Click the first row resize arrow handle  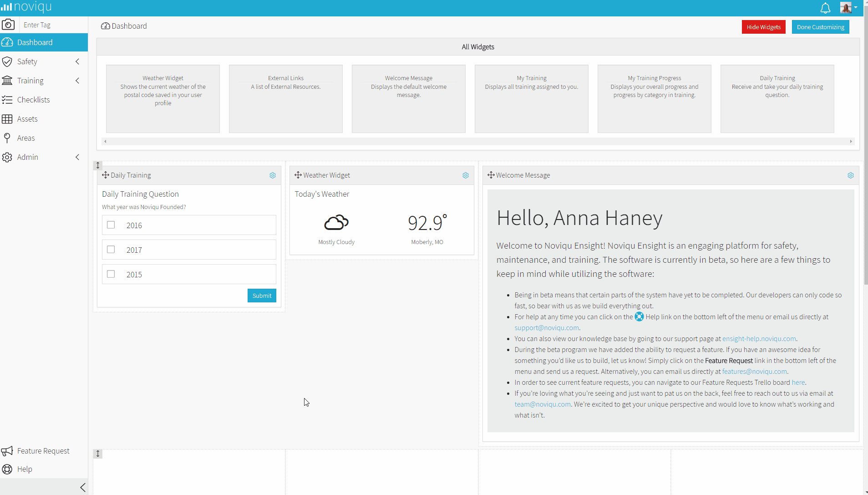[97, 165]
